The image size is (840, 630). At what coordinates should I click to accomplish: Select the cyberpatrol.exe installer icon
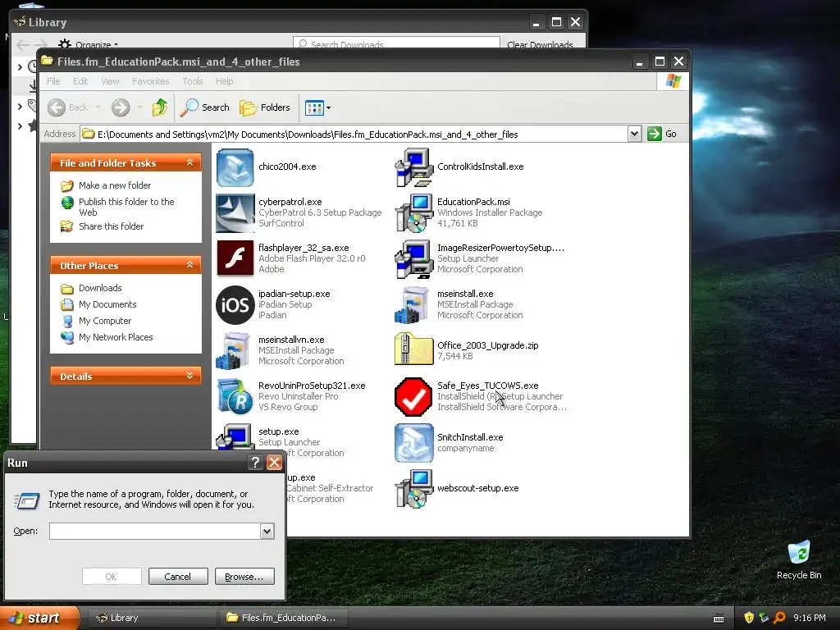click(x=235, y=213)
